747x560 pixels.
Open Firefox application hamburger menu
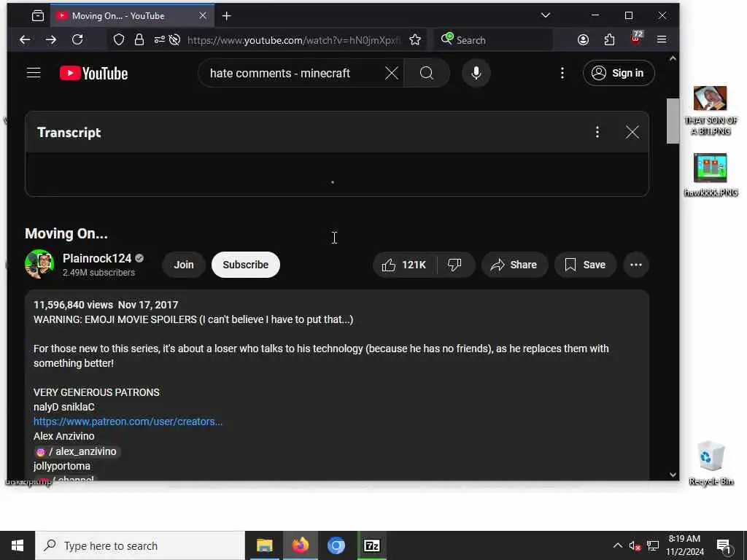pyautogui.click(x=662, y=40)
